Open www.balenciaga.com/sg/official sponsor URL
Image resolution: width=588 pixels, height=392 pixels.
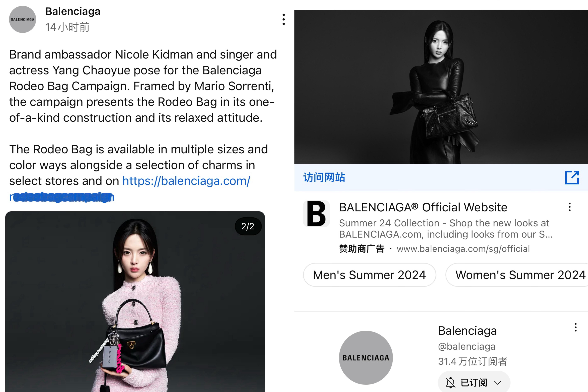[463, 249]
